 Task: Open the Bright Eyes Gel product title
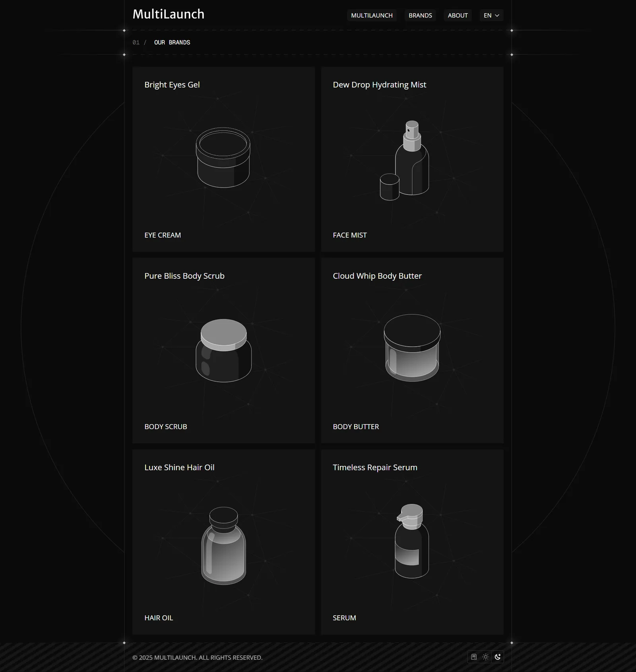tap(172, 85)
